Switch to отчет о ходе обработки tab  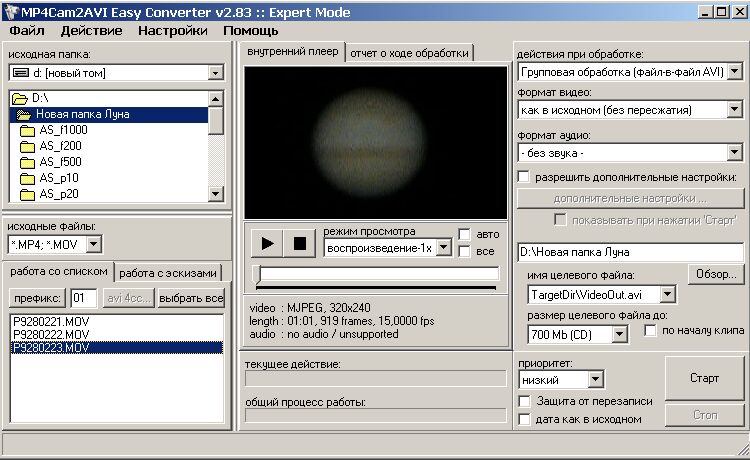pos(408,52)
